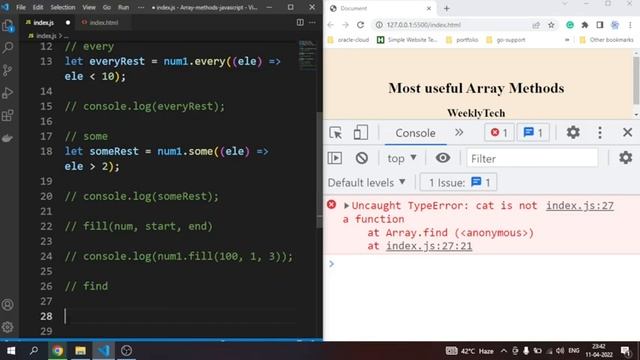Open the File menu

click(21, 7)
